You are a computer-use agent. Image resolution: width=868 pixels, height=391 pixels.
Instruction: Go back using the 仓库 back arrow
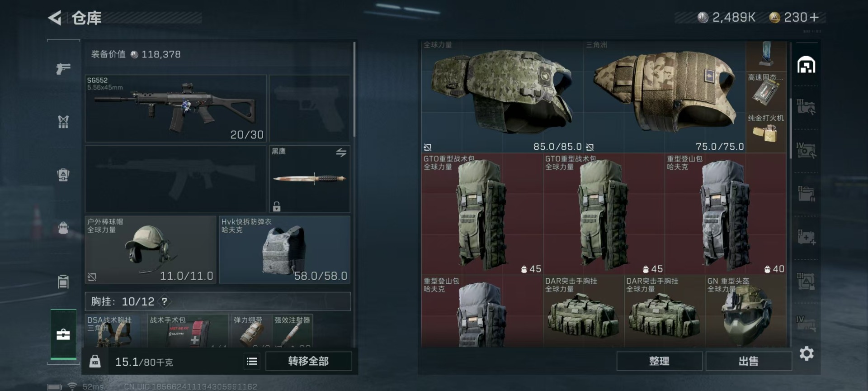tap(55, 18)
